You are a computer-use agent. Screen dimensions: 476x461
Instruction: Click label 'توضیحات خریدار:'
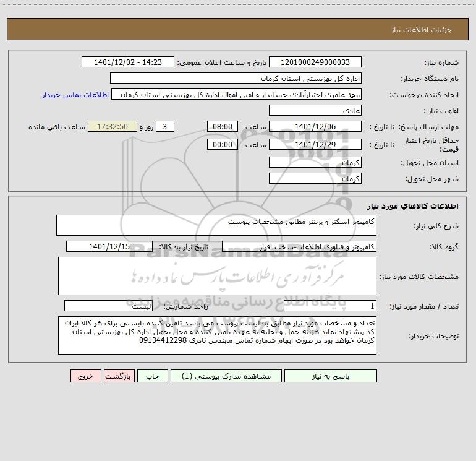434,336
